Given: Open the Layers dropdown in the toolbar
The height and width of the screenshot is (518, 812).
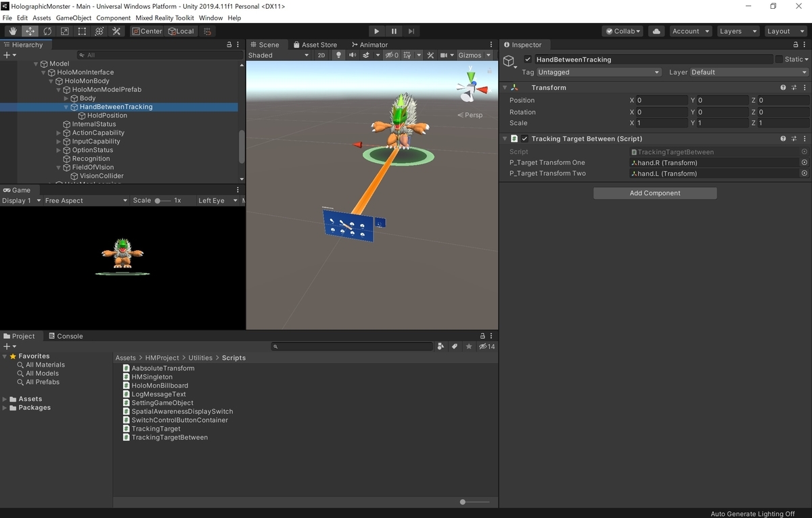Looking at the screenshot, I should click(x=737, y=31).
